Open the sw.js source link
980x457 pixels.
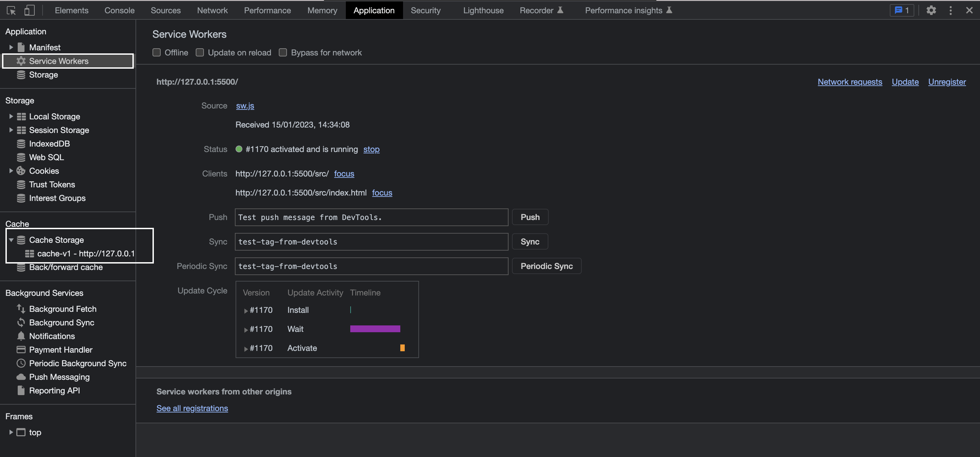245,106
